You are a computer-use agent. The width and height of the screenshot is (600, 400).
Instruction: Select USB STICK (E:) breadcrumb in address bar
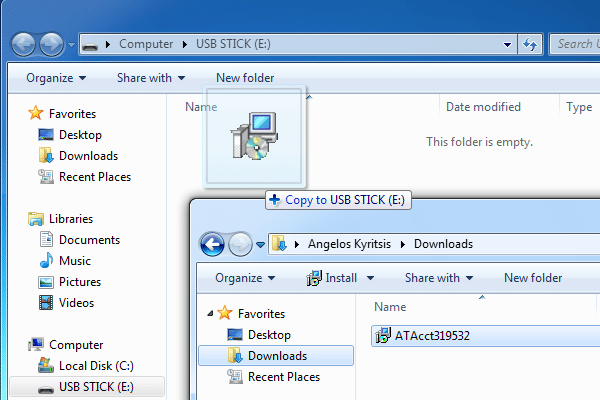(x=233, y=44)
